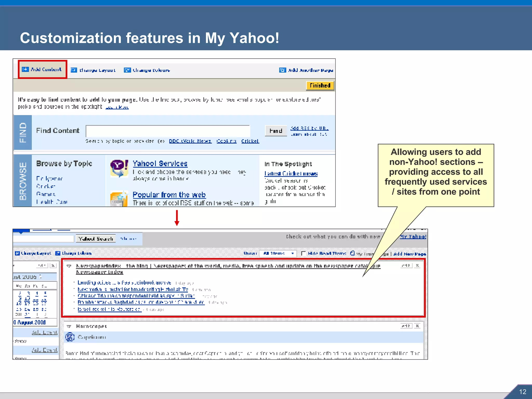
Task: Click the Capricorn horoscope sign icon
Action: (x=70, y=337)
